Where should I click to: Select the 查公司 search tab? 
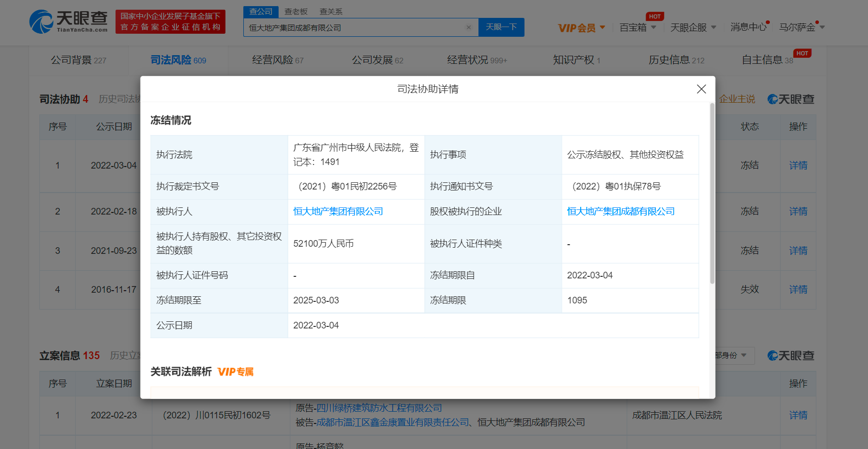[261, 11]
